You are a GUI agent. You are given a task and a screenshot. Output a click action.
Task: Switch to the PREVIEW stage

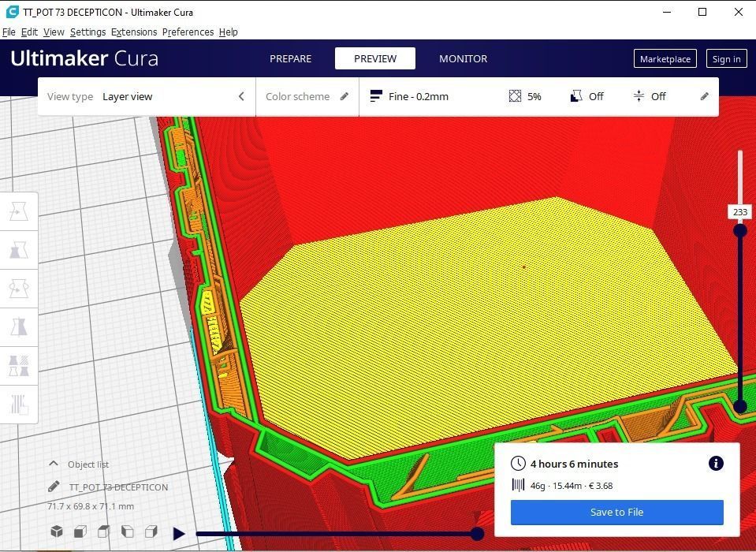tap(375, 58)
